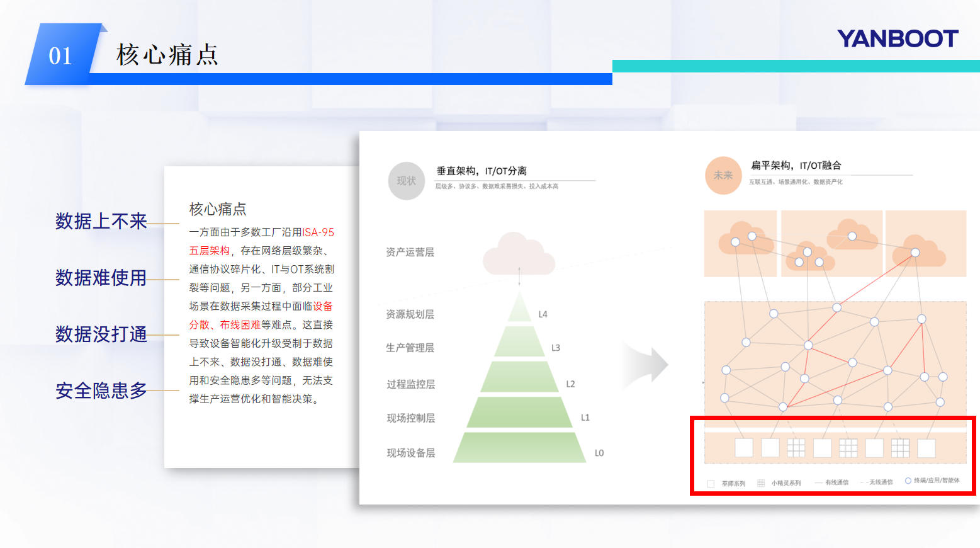Click the 未来 circle badge
980x548 pixels.
[723, 175]
